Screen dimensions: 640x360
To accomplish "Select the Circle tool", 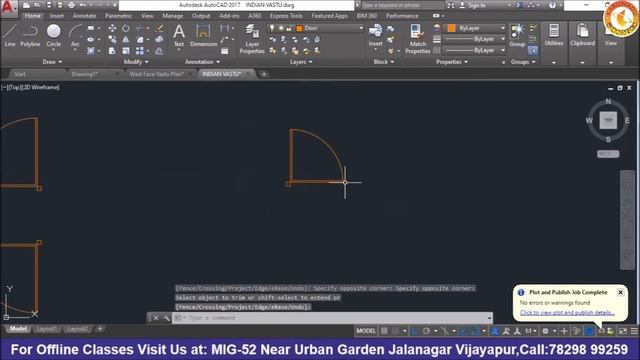I will coord(53,35).
